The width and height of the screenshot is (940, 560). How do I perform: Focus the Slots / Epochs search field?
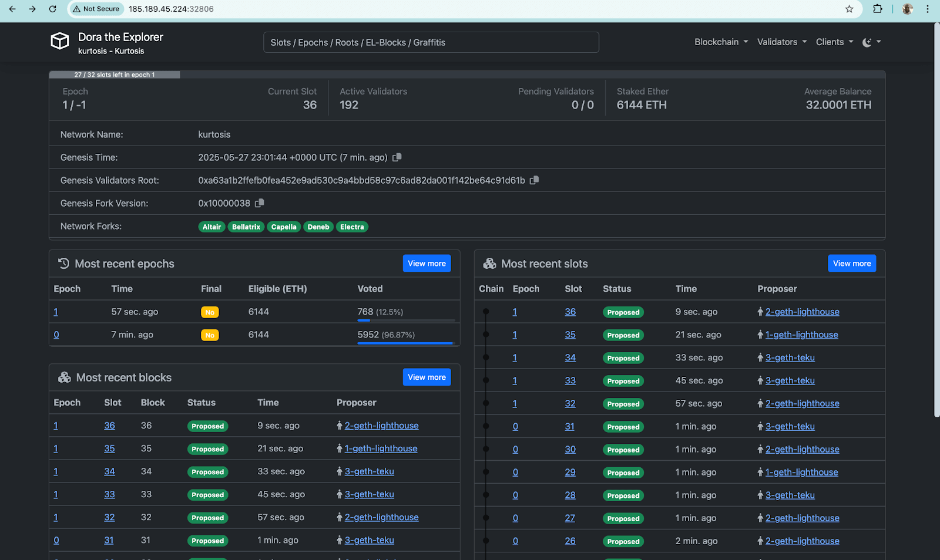(x=431, y=42)
